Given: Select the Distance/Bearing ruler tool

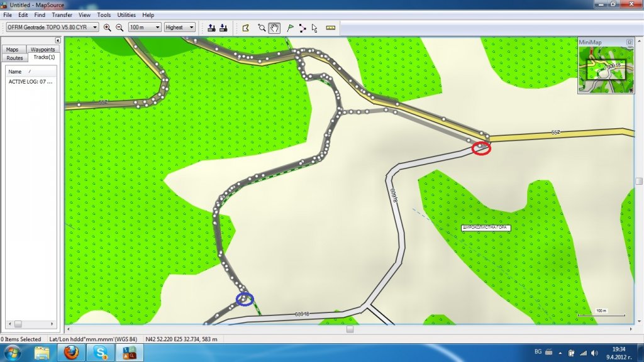Looking at the screenshot, I should point(331,28).
